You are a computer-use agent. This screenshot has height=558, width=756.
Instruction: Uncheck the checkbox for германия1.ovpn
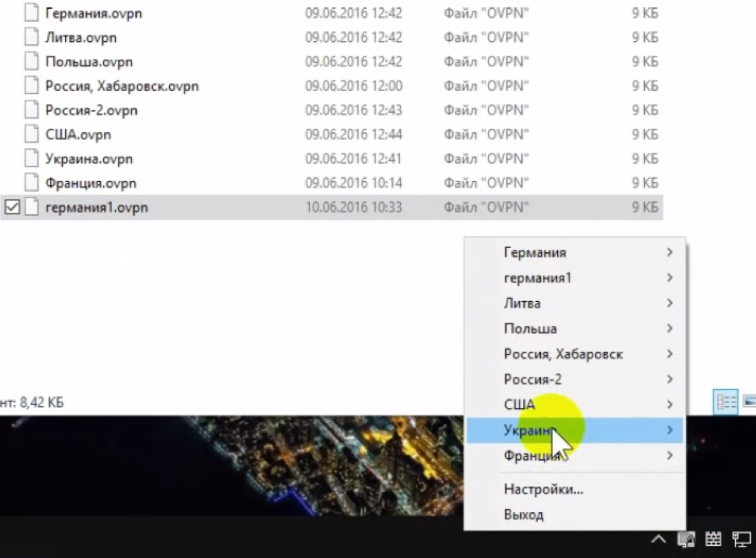pos(12,208)
